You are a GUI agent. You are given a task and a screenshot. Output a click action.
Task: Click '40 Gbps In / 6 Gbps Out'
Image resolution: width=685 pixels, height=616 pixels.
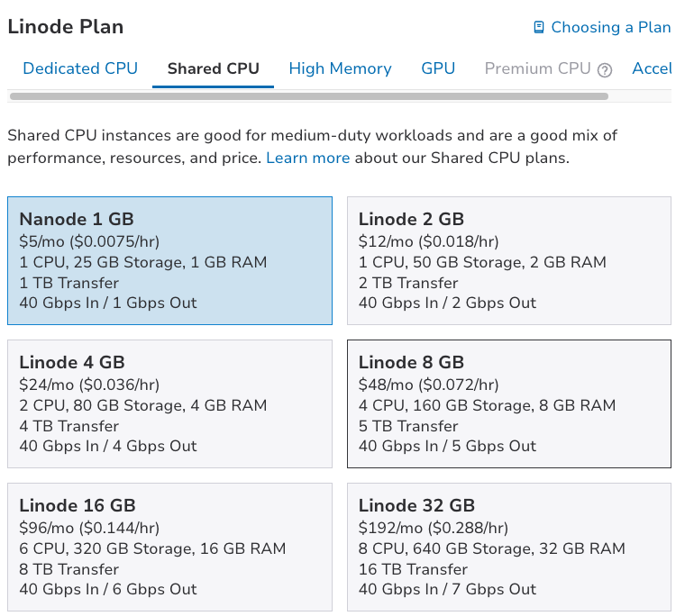[x=108, y=589]
